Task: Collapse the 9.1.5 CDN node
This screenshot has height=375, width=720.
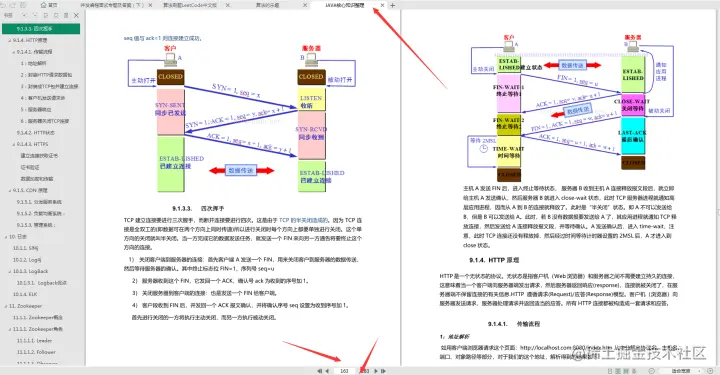Action: coord(9,190)
